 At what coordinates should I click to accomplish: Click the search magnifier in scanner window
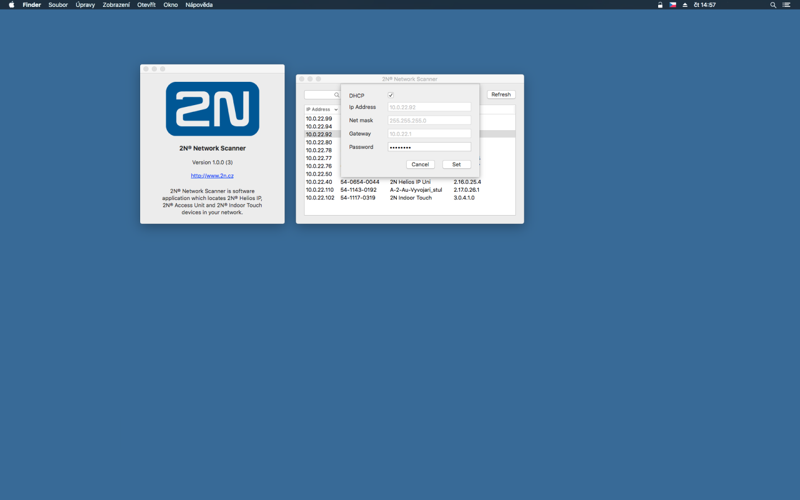pos(336,95)
